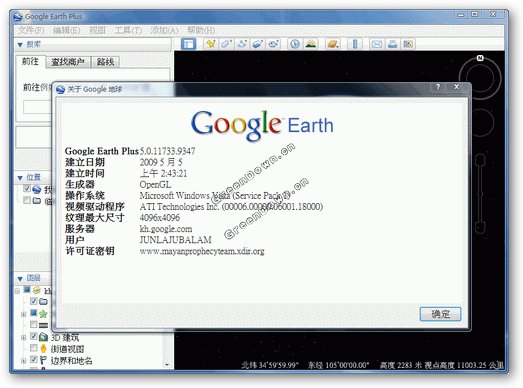Collapse the 图层 panel triangle
Viewport: 523px width, 388px height.
[20, 279]
